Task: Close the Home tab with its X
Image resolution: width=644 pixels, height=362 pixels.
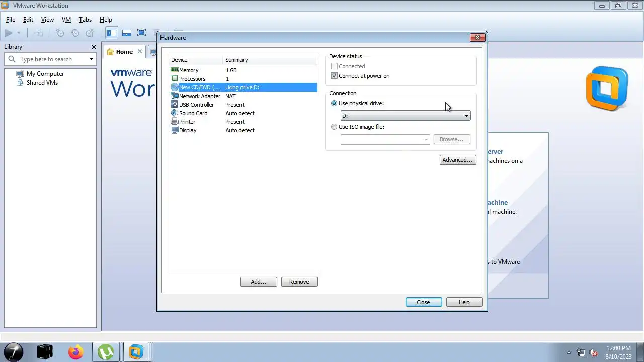Action: pos(140,51)
